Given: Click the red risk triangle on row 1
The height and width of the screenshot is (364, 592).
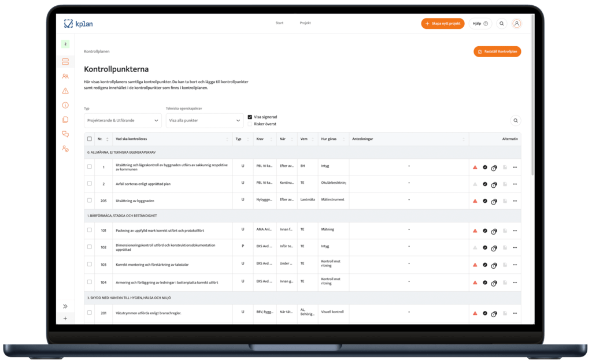Looking at the screenshot, I should click(x=475, y=167).
